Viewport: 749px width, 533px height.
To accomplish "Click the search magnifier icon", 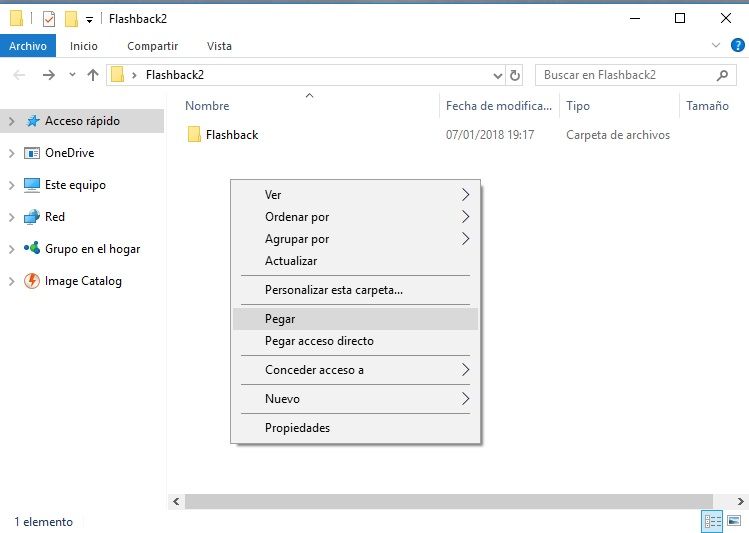I will click(x=723, y=75).
